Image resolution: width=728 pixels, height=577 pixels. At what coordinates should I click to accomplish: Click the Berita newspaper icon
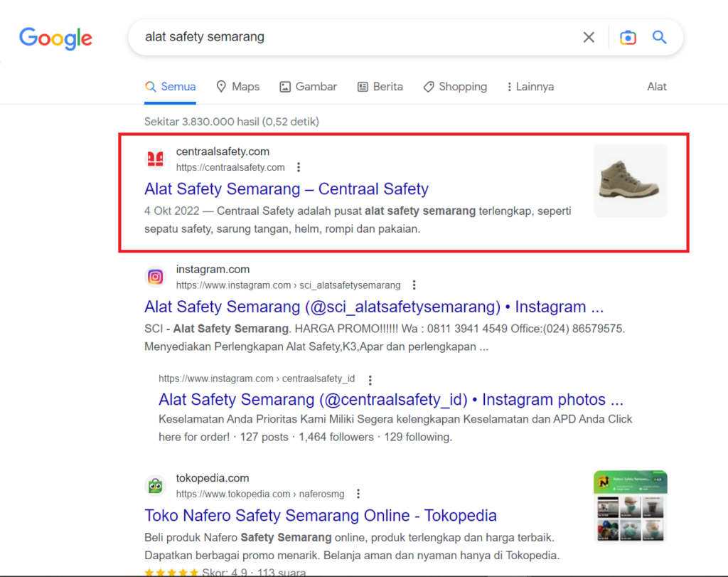[363, 87]
